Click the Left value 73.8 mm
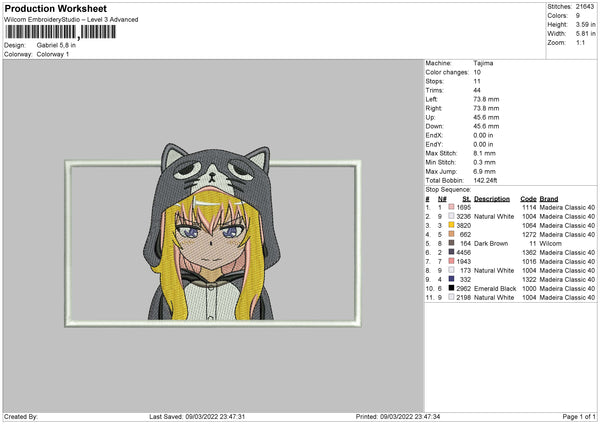600x424 pixels. point(486,99)
